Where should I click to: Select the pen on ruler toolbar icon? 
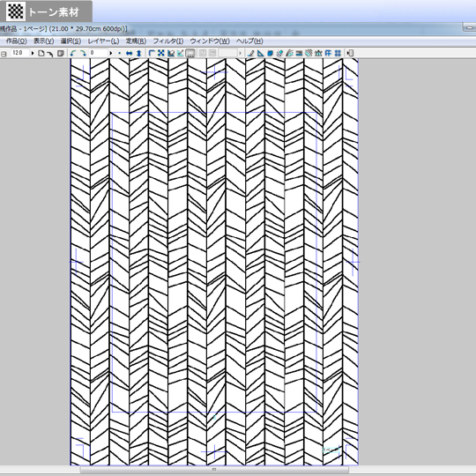pyautogui.click(x=250, y=53)
